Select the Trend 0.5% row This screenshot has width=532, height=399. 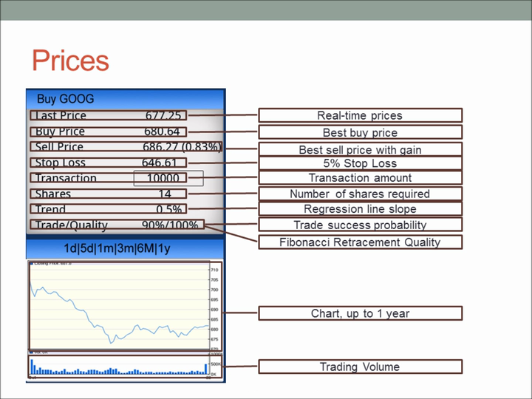tap(108, 209)
